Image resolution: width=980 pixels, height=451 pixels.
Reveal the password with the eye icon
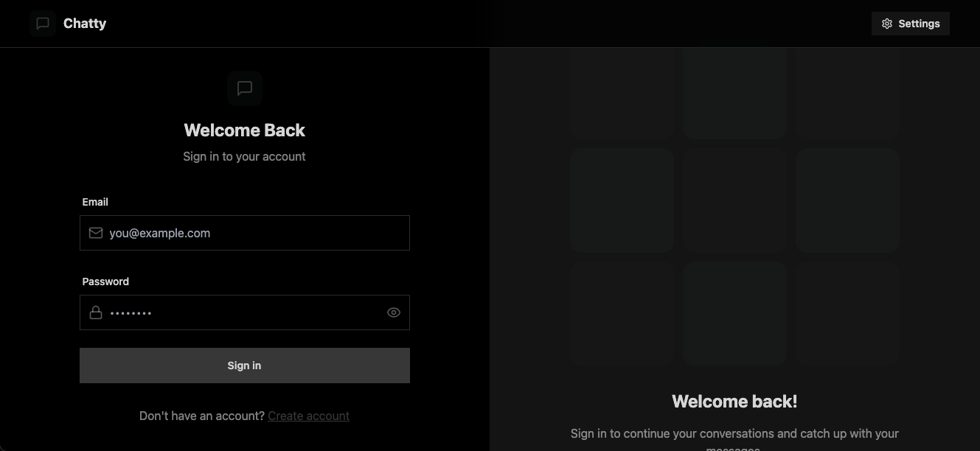(x=393, y=312)
